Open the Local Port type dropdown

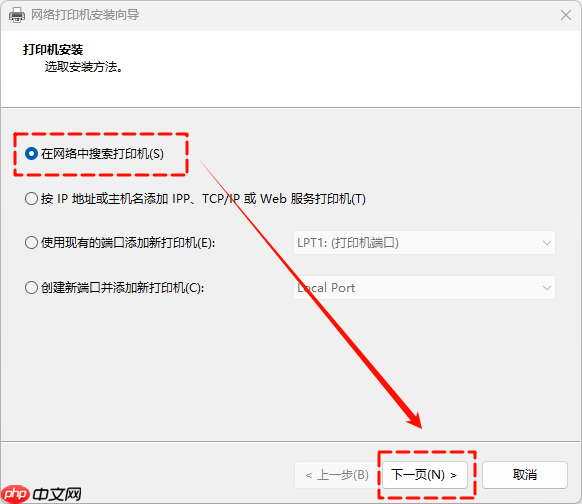tap(424, 288)
